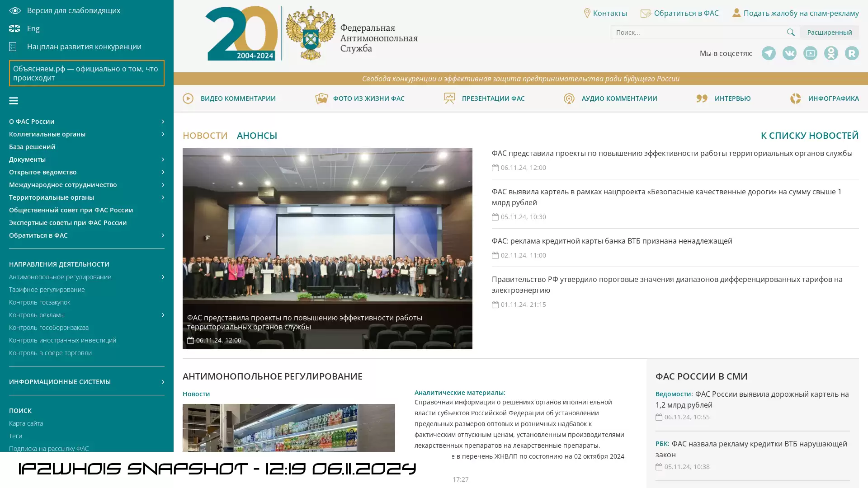Open the Объясняем.рф banner link
The image size is (868, 488).
[87, 73]
